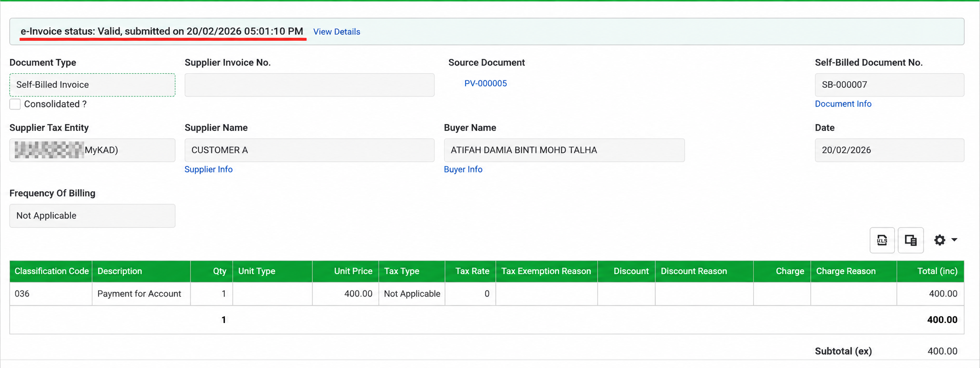This screenshot has width=980, height=368.
Task: Click the Charge column header
Action: tap(782, 271)
